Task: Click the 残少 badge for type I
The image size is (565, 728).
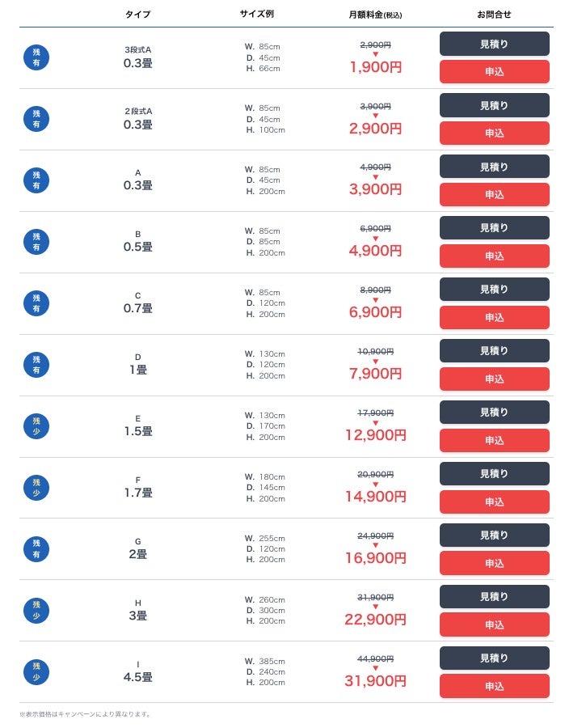Action: [x=36, y=672]
